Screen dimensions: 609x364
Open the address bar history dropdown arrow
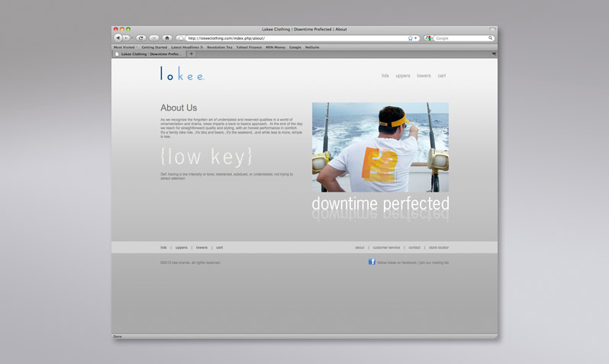(416, 38)
